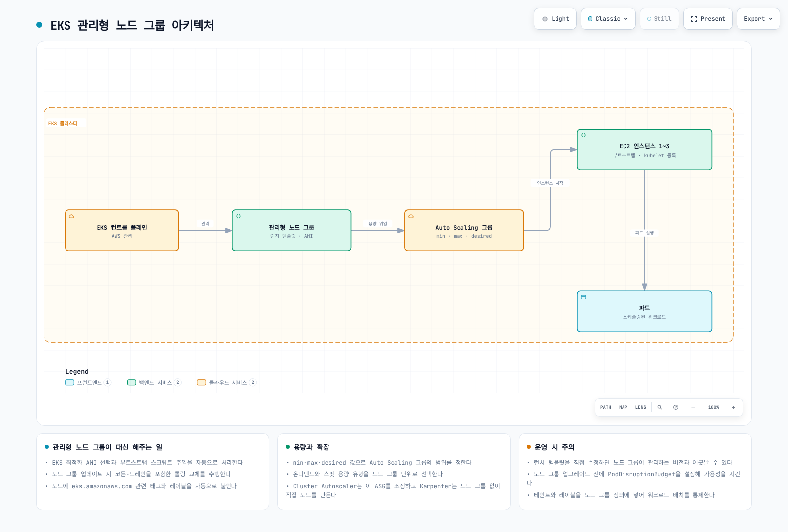Zoom in with the plus icon
This screenshot has height=532, width=788.
coord(733,407)
